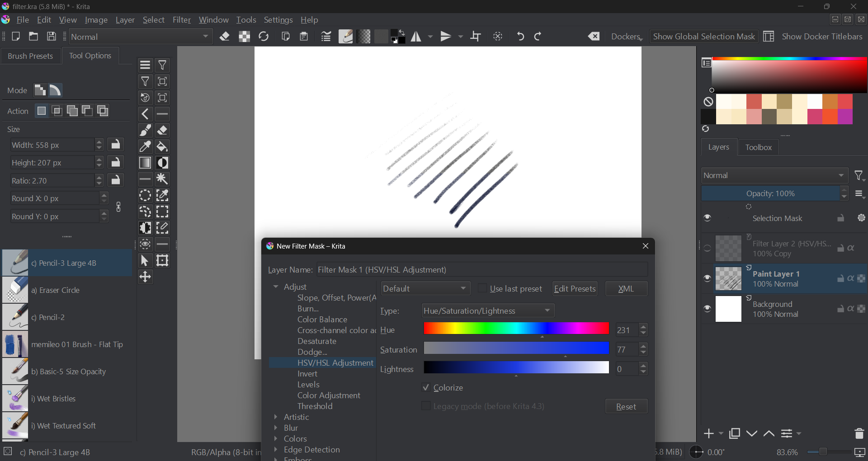
Task: Click the horizontal mirror tool icon
Action: 416,37
